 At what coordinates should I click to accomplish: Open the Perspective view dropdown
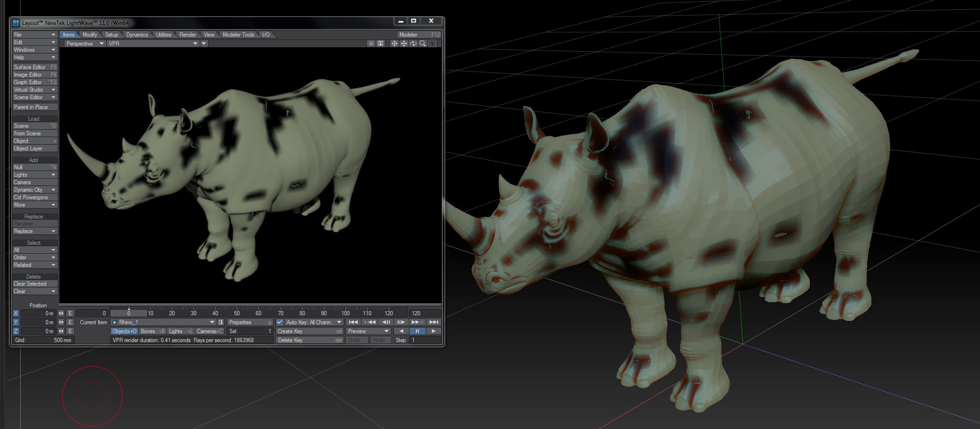click(x=85, y=44)
